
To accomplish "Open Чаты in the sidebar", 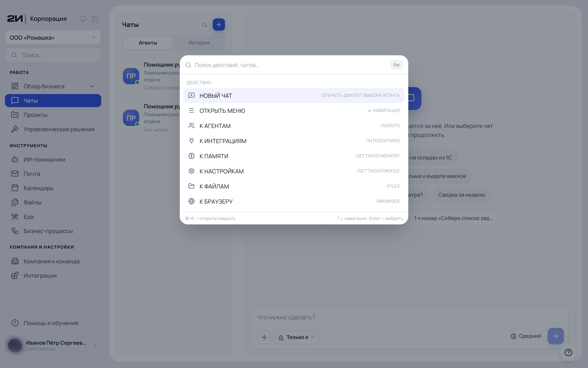I will coord(53,101).
